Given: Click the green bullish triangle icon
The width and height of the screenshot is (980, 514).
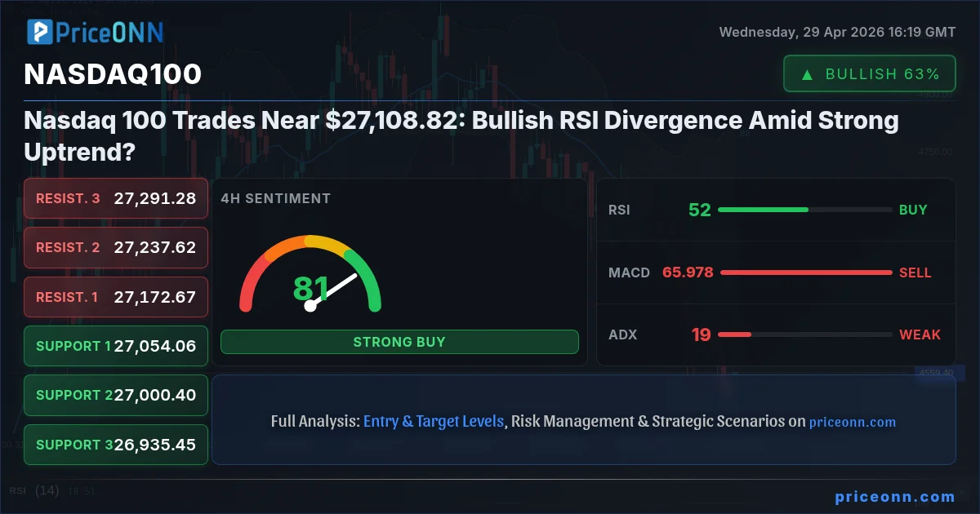Looking at the screenshot, I should pyautogui.click(x=807, y=74).
